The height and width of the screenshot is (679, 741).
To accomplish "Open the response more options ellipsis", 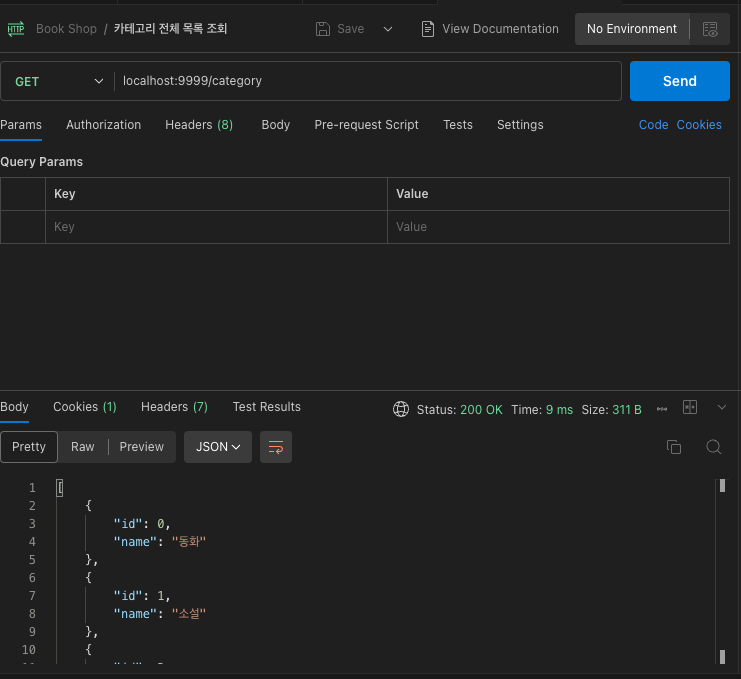I will [x=662, y=409].
